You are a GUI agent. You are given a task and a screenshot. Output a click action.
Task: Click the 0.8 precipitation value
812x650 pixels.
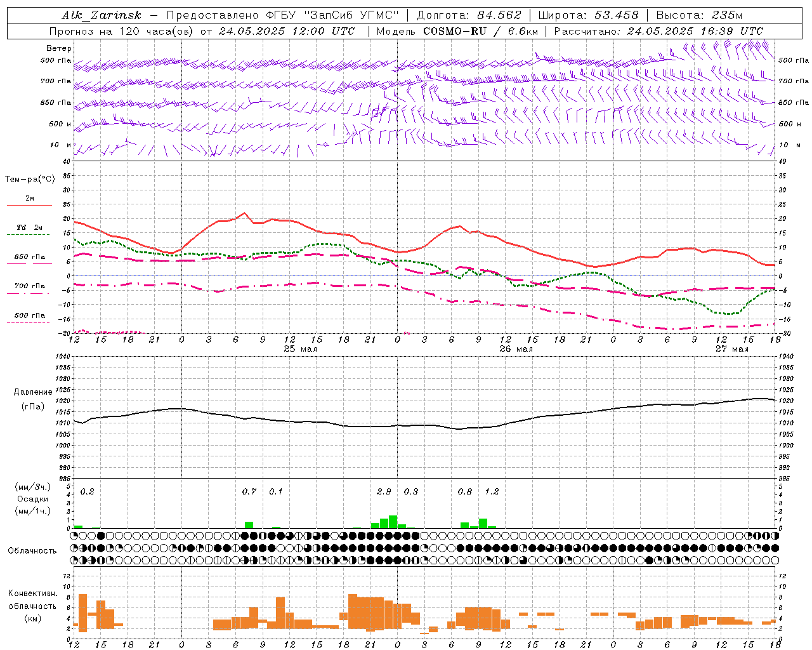(x=465, y=491)
